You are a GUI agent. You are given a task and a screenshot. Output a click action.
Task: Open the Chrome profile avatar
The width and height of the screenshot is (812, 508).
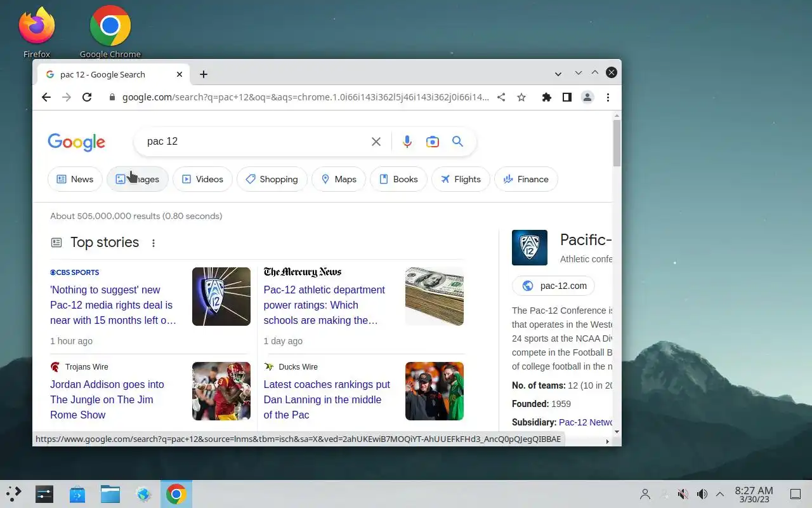587,97
